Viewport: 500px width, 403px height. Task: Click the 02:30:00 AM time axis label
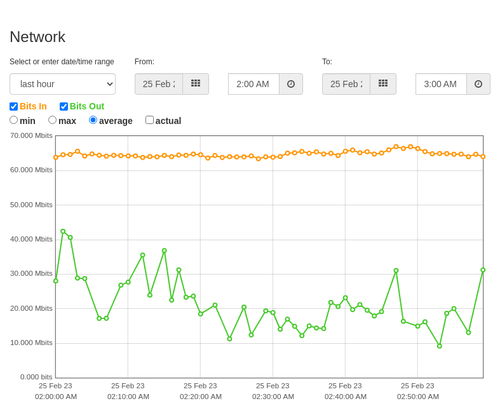[273, 397]
